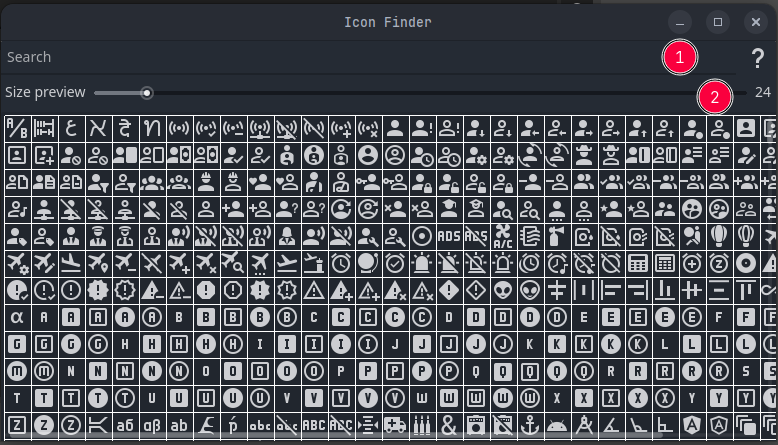Pick the ADS text icon without slash
The height and width of the screenshot is (445, 778).
[449, 237]
